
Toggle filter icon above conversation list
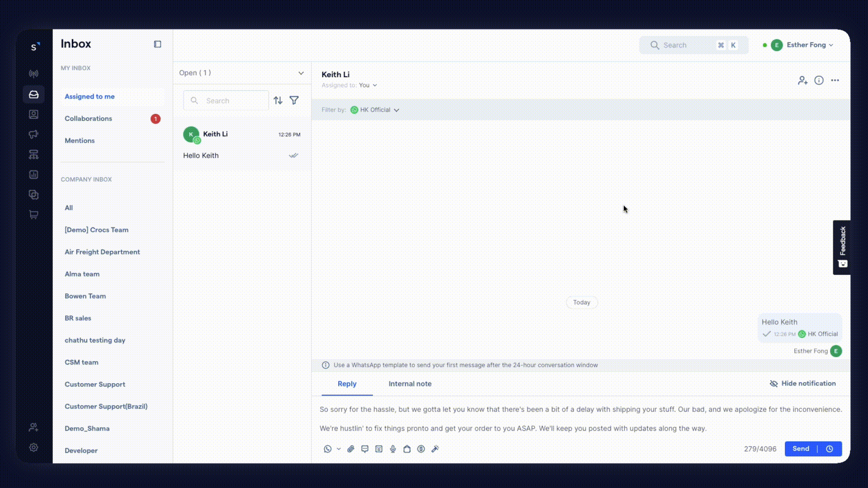tap(294, 100)
